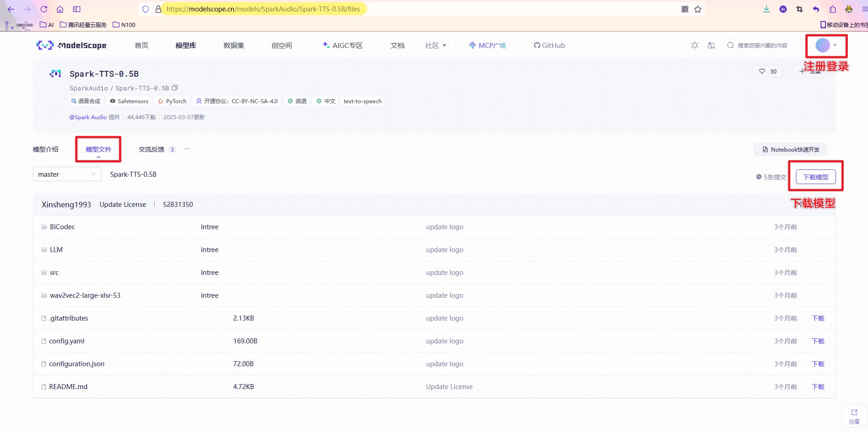Open the more tabs ellipsis menu
This screenshot has width=868, height=432.
(187, 149)
